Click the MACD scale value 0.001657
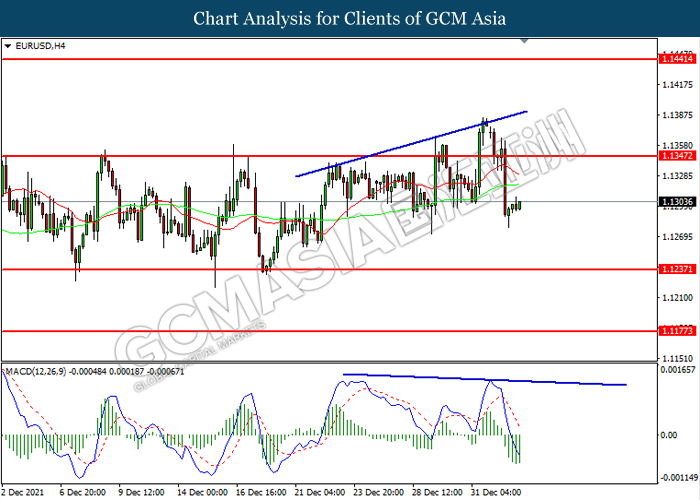 pyautogui.click(x=678, y=370)
